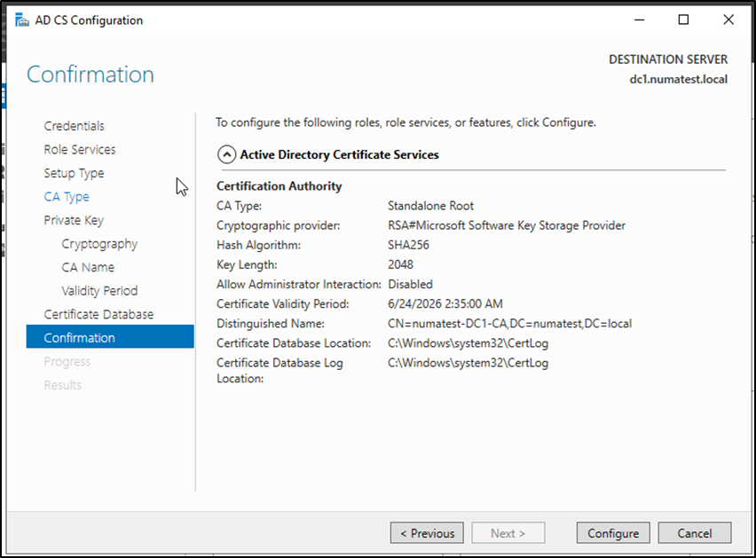
Task: Click the Previous button
Action: 427,533
